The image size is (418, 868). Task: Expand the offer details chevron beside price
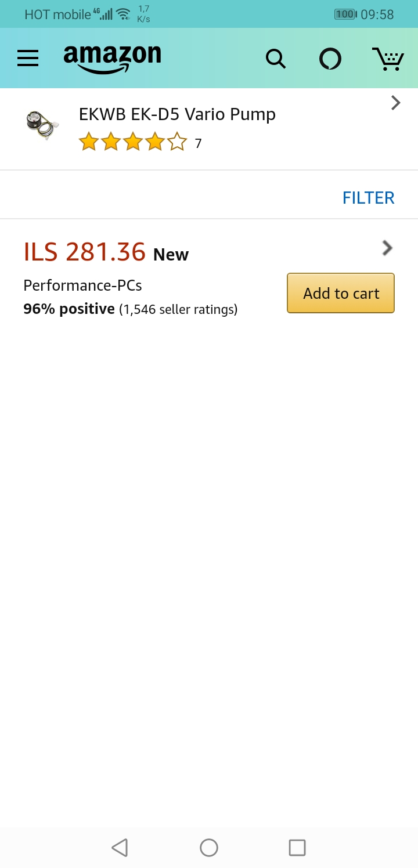click(387, 248)
